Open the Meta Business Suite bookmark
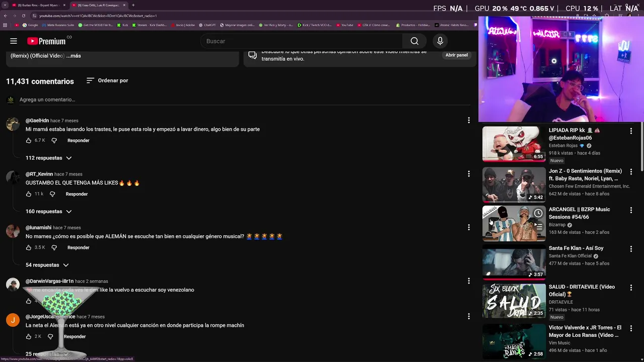This screenshot has height=362, width=644. (58, 25)
